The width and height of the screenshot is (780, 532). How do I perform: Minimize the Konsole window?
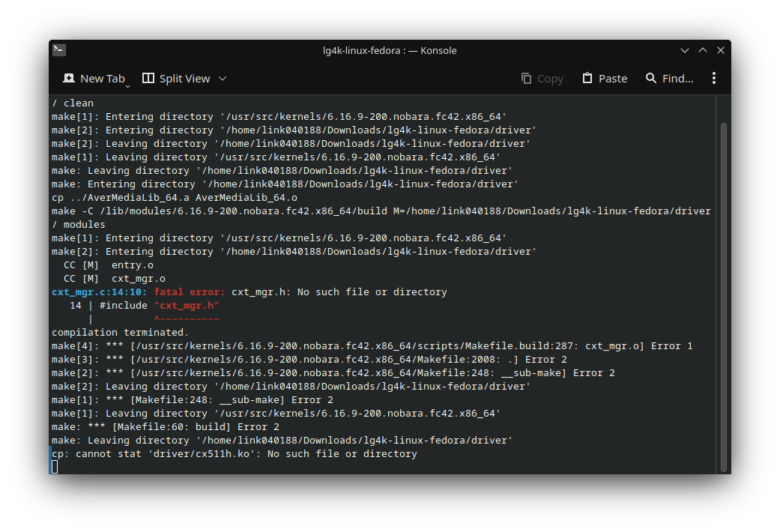pyautogui.click(x=685, y=50)
